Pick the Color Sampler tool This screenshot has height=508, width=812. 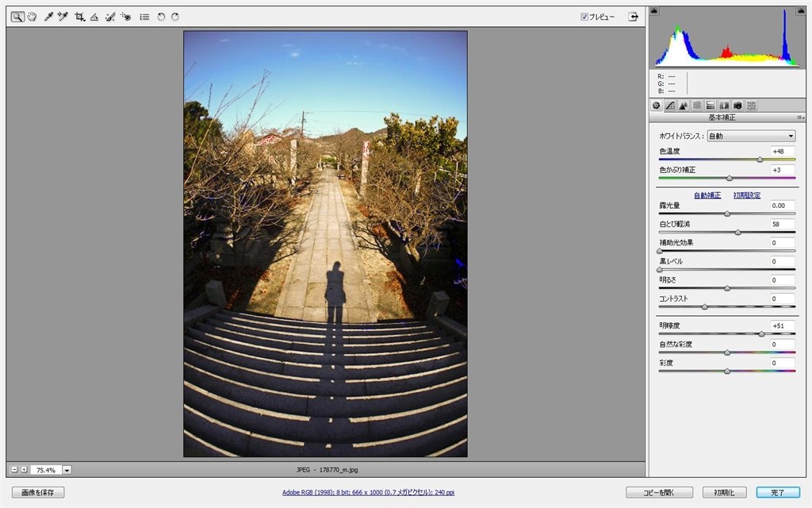(x=63, y=17)
